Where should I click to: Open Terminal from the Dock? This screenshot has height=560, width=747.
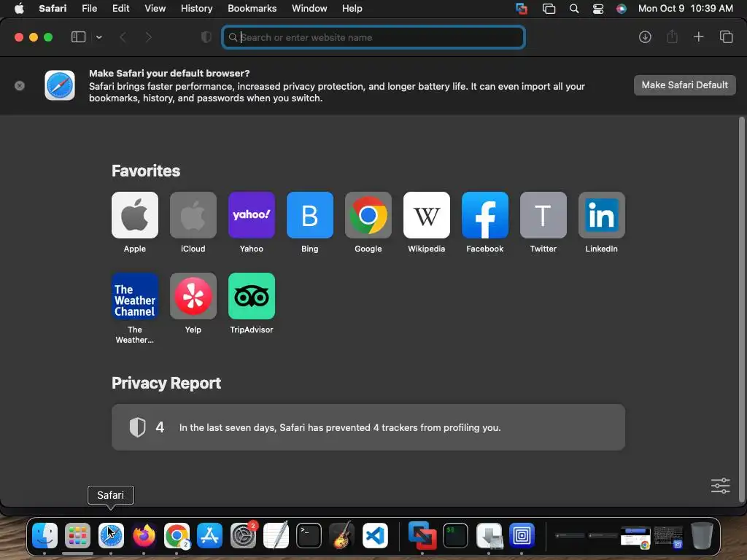(x=309, y=535)
